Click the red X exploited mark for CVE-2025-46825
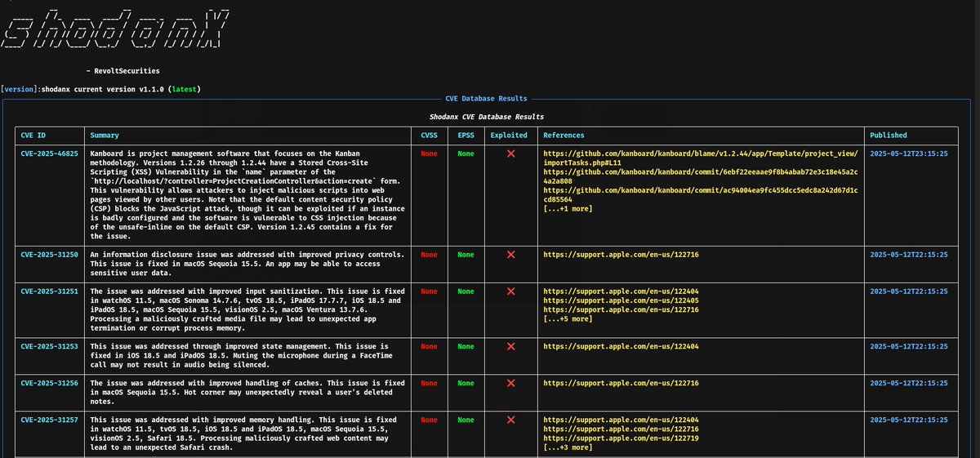Viewport: 980px width, 458px height. (x=511, y=153)
